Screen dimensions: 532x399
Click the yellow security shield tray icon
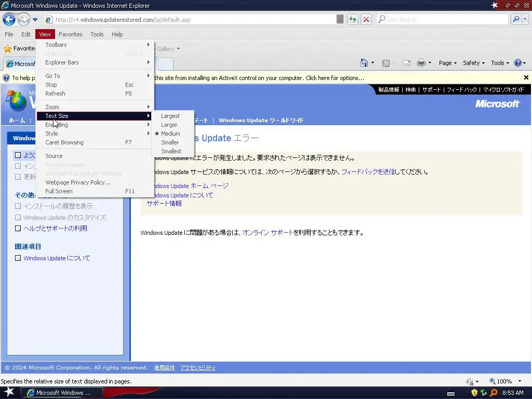(474, 393)
